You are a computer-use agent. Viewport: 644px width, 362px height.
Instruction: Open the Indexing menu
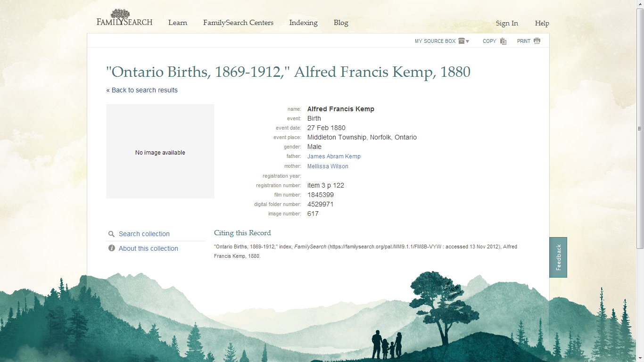coord(303,22)
